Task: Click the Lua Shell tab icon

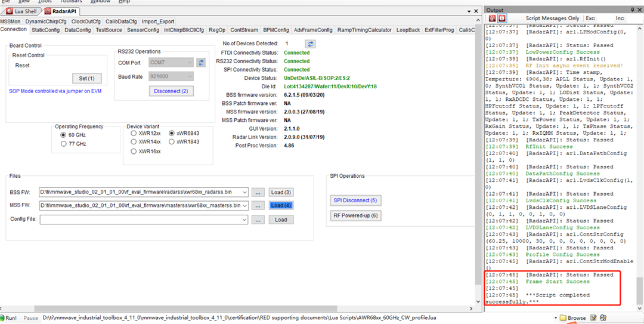Action: [x=10, y=11]
